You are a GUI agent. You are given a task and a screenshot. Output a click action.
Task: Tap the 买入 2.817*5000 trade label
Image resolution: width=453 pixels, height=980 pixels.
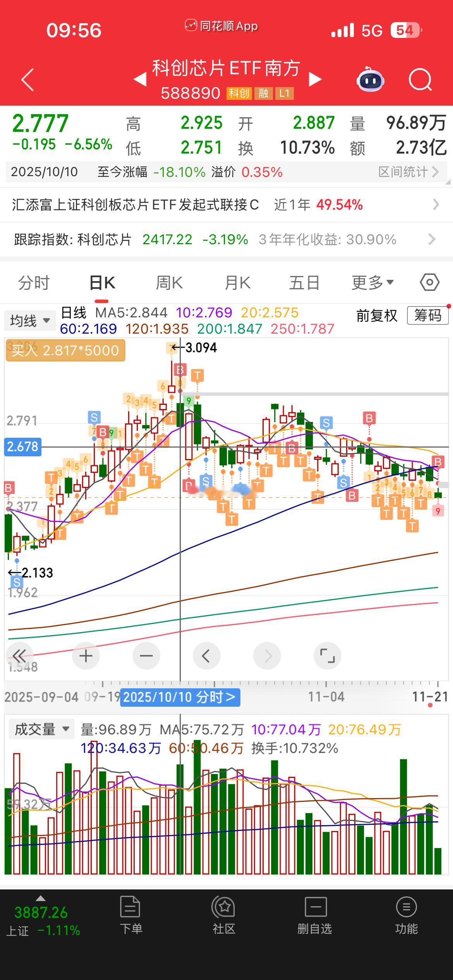click(x=65, y=350)
